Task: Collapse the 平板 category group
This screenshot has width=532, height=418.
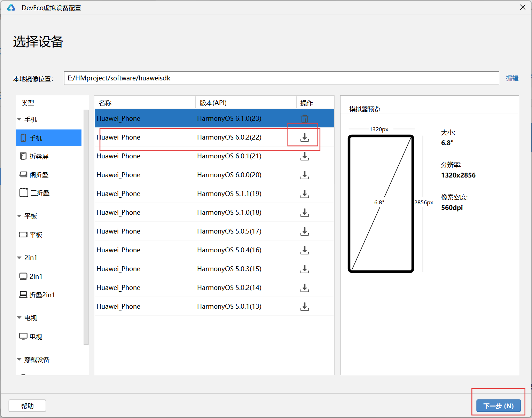Action: tap(19, 216)
